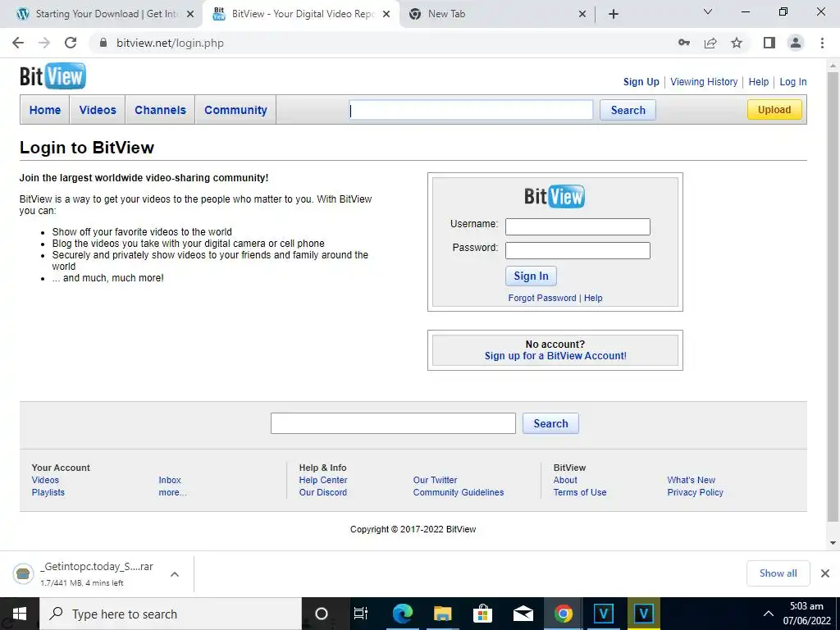Click the padlock site info icon

[x=103, y=43]
